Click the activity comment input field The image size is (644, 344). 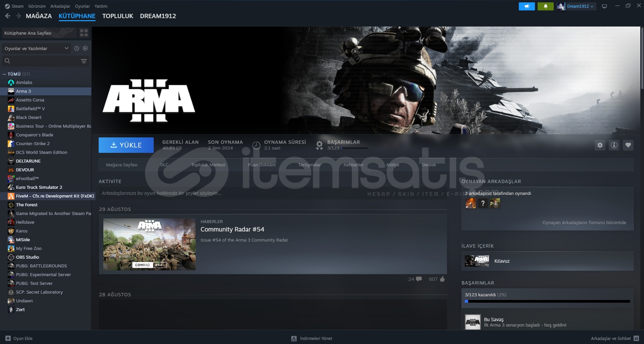pyautogui.click(x=273, y=193)
